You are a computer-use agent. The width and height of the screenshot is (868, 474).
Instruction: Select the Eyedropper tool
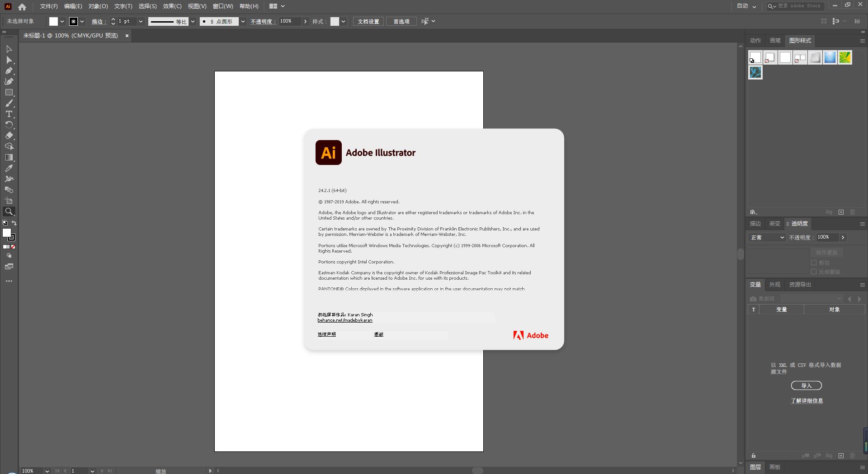point(9,168)
